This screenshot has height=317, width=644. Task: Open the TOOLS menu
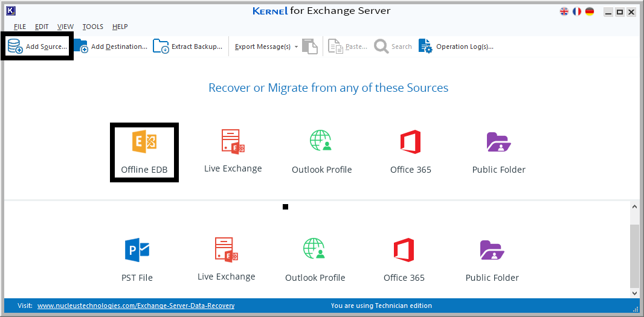(x=93, y=27)
